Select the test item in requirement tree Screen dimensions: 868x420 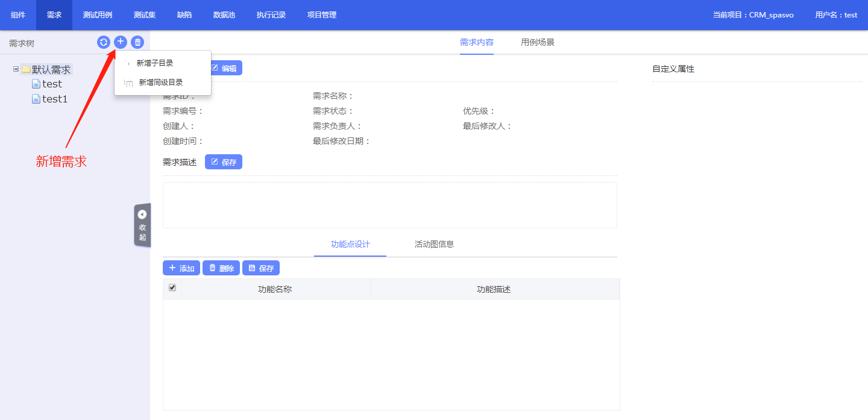[x=52, y=84]
